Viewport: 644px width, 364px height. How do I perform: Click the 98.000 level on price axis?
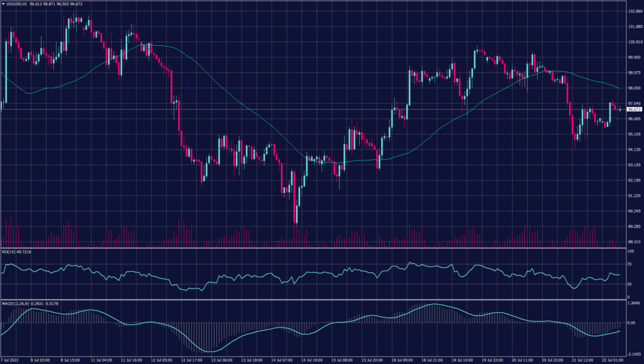634,88
